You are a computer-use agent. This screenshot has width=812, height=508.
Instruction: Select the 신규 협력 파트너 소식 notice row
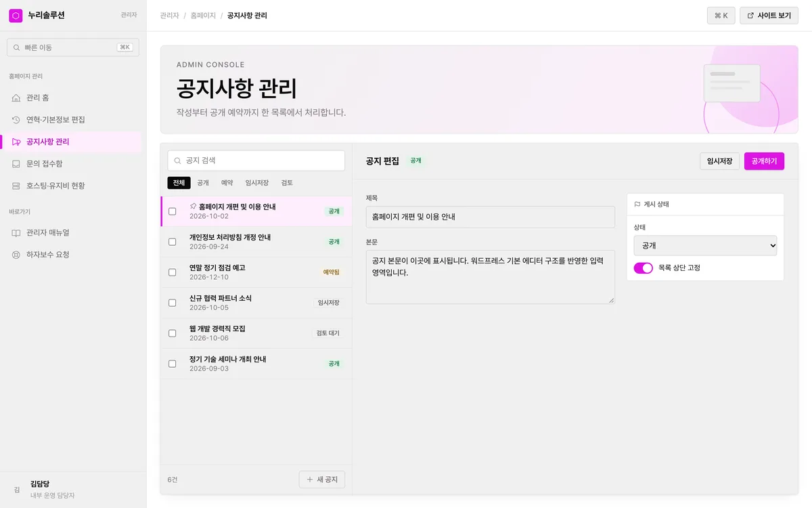256,303
